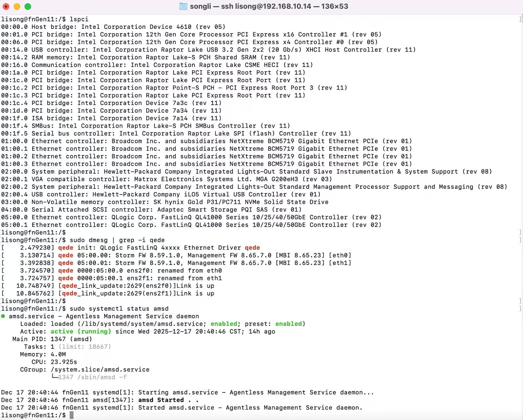Click 'PCH Shared SRAM' in the RAM memory line

[x=228, y=57]
